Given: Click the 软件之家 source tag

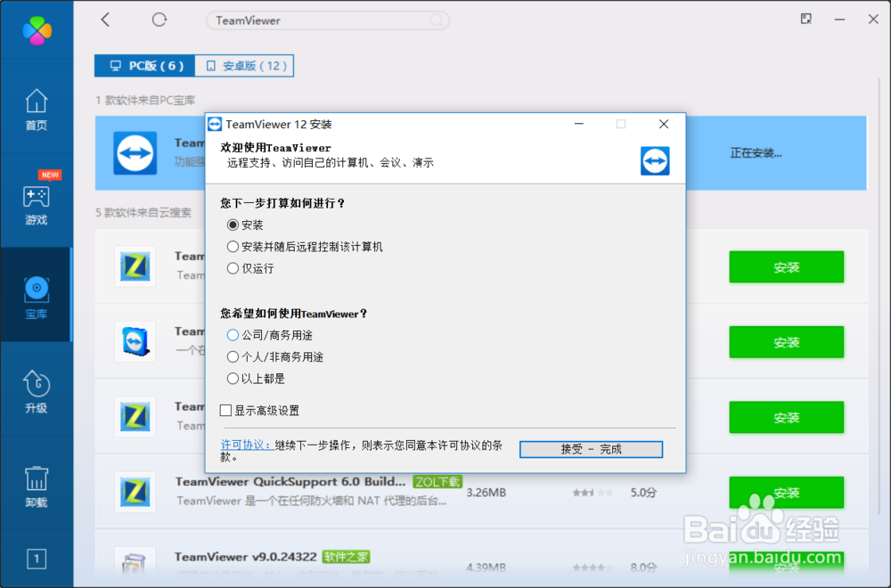Looking at the screenshot, I should [x=346, y=557].
